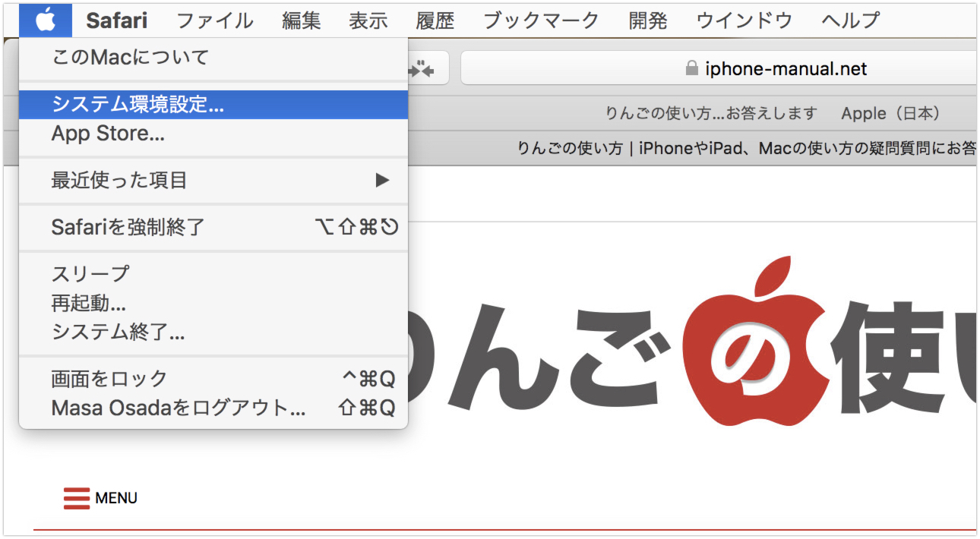Image resolution: width=980 pixels, height=539 pixels.
Task: Open the 表示 menu
Action: coord(368,20)
